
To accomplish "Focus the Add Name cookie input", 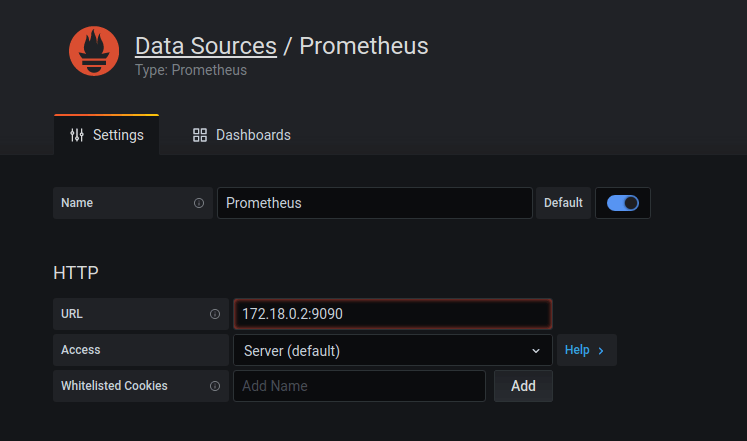I will pos(359,386).
